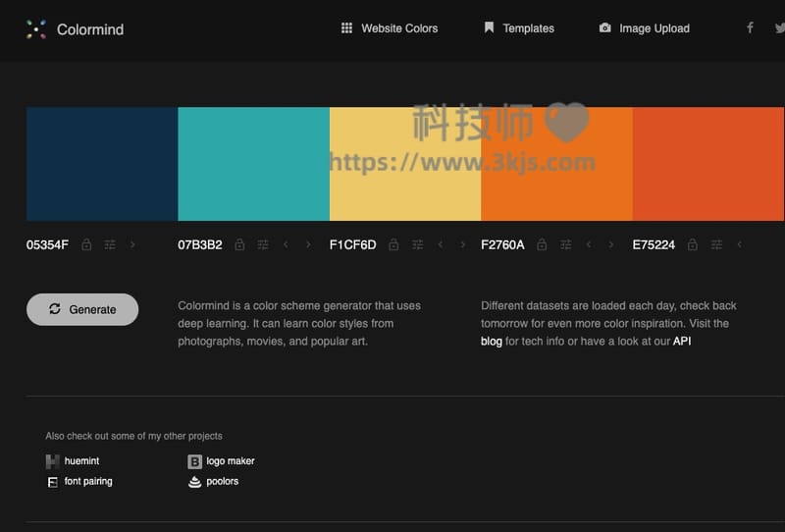Open the huemint project link

pyautogui.click(x=81, y=461)
